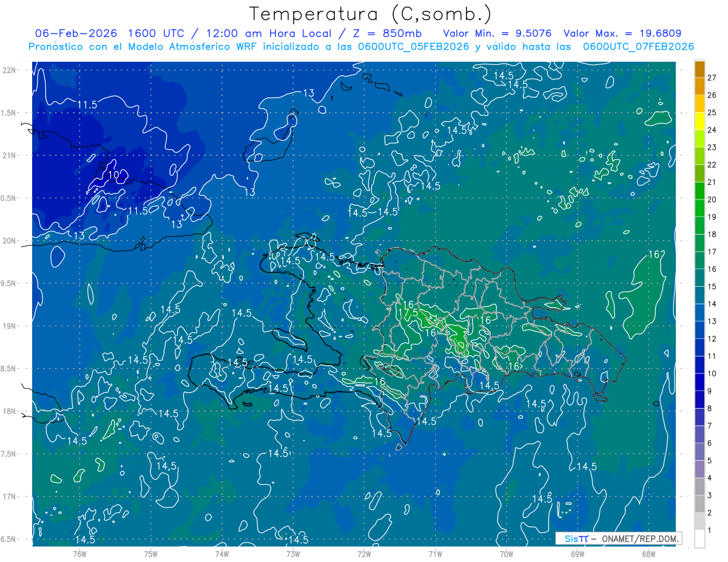The image size is (728, 562).
Task: Click the "Z = 850mb" level label
Action: click(x=387, y=33)
